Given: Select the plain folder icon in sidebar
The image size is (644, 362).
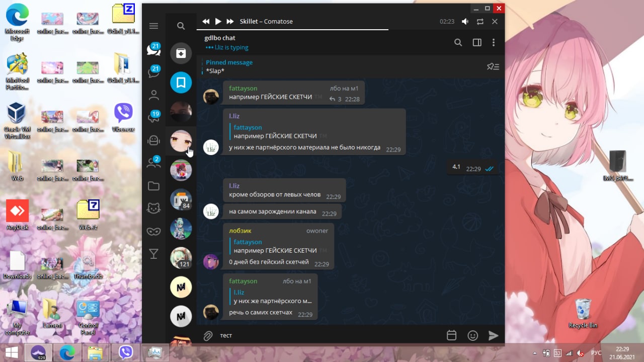Looking at the screenshot, I should [x=153, y=186].
